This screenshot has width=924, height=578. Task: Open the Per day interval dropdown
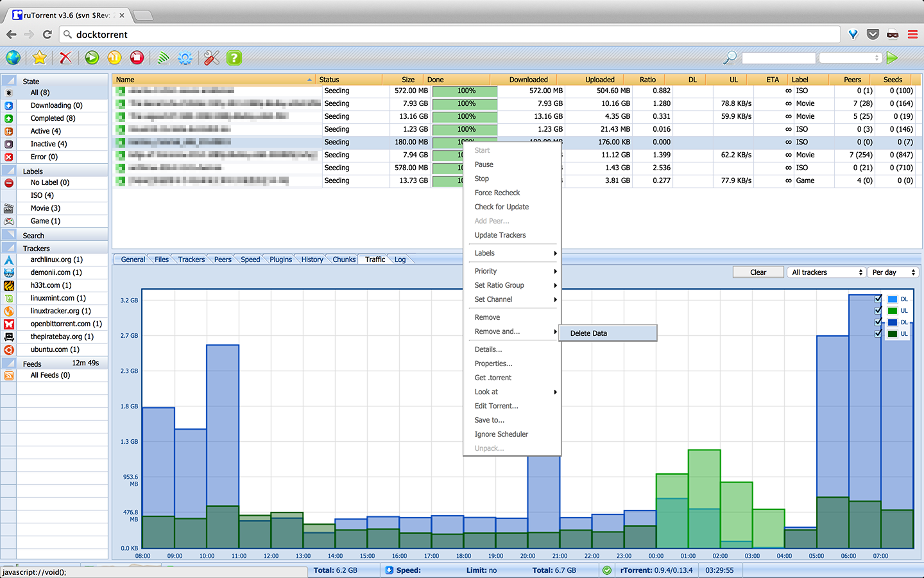coord(893,272)
